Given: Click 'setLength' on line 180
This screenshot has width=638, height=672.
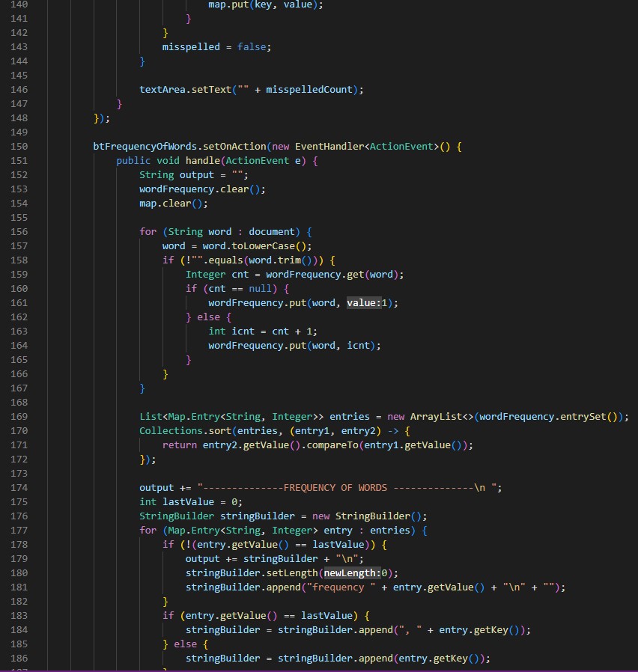Looking at the screenshot, I should coord(292,573).
